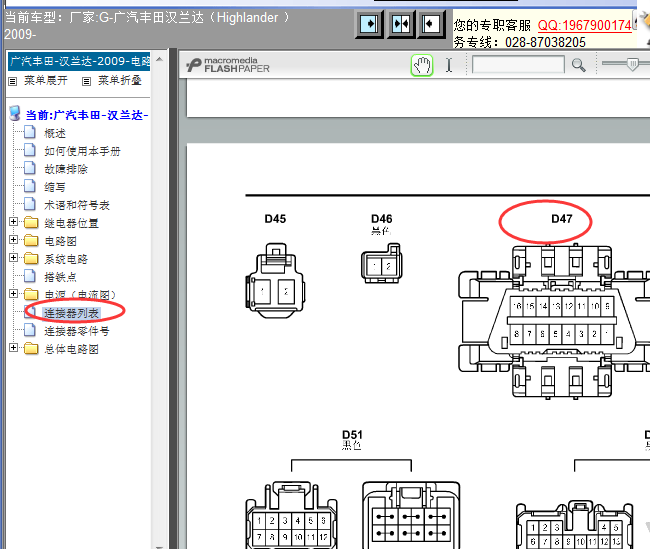The image size is (650, 549).
Task: Open the 概述 page
Action: (55, 133)
